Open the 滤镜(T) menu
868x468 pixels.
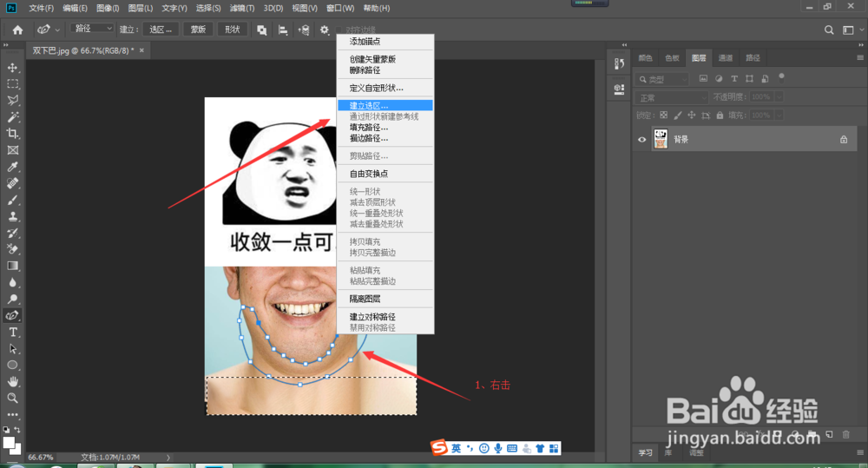tap(242, 9)
